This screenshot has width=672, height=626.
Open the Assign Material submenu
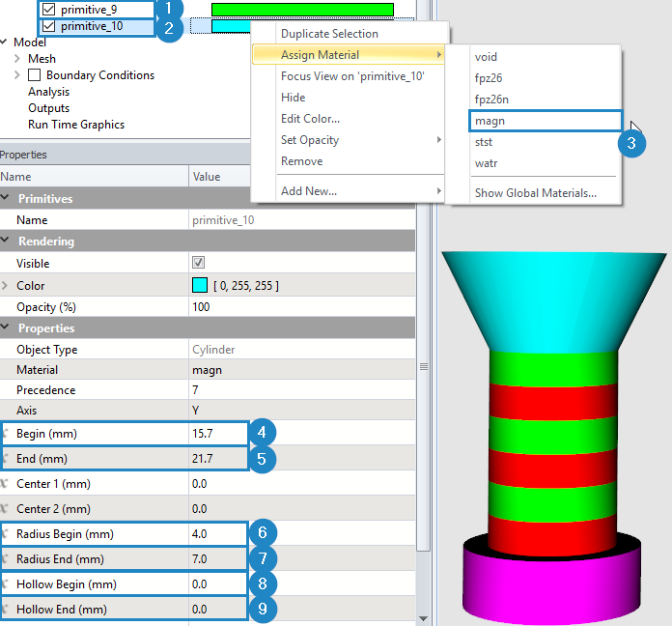coord(348,55)
